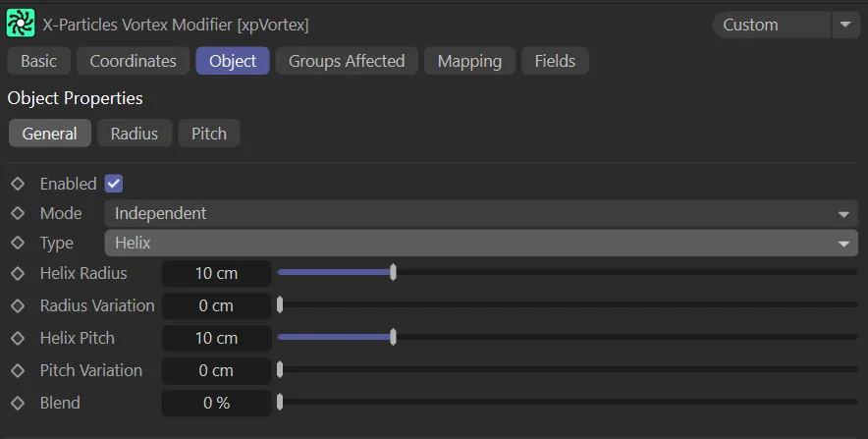Expand the Custom layout dropdown arrow

(x=845, y=25)
